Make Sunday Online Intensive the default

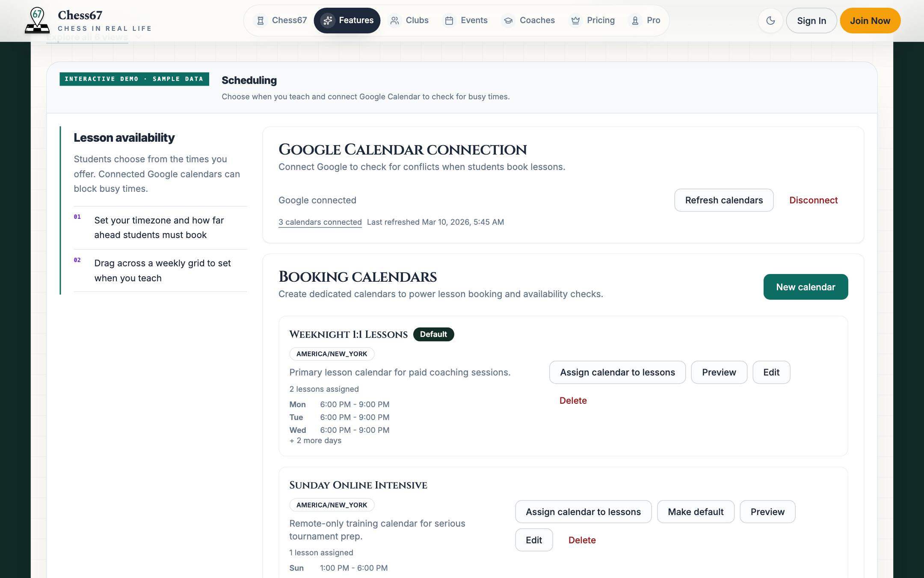coord(696,512)
